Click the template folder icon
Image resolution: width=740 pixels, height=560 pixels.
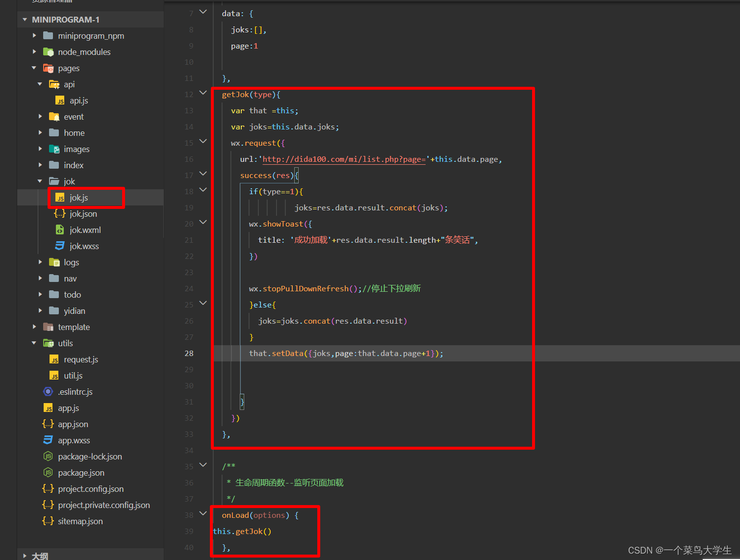pyautogui.click(x=49, y=327)
